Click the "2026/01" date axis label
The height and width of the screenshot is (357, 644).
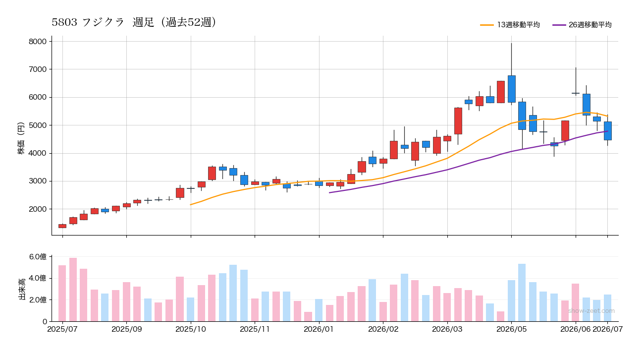(319, 329)
